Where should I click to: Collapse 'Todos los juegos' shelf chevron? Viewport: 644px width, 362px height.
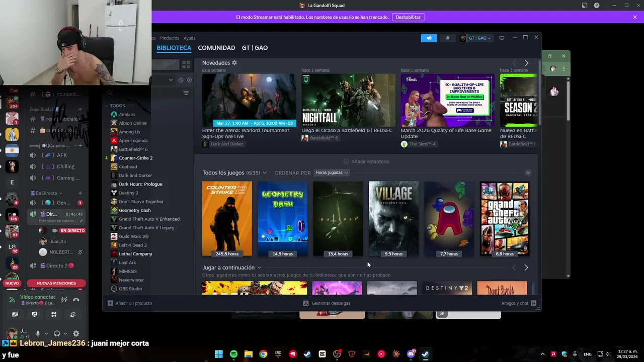click(x=528, y=172)
